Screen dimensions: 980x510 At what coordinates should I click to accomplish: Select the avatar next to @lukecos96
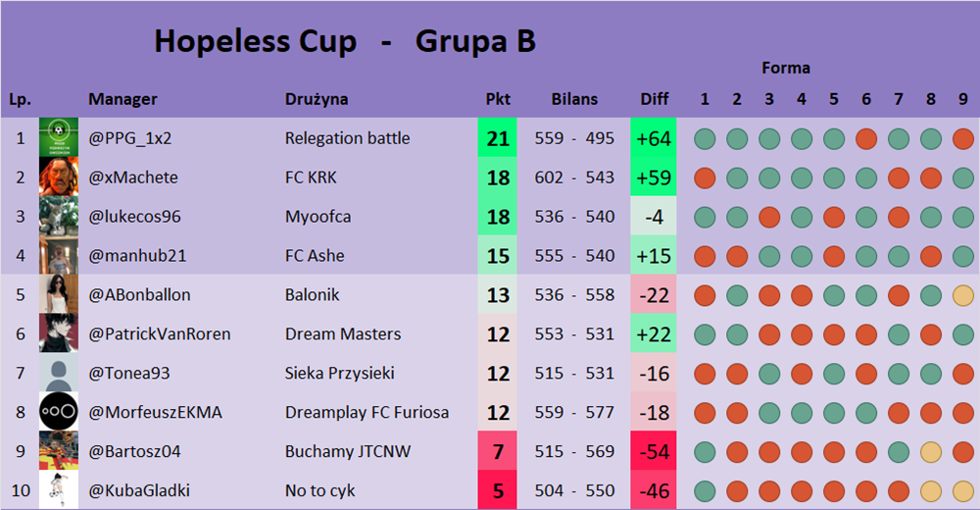point(58,217)
